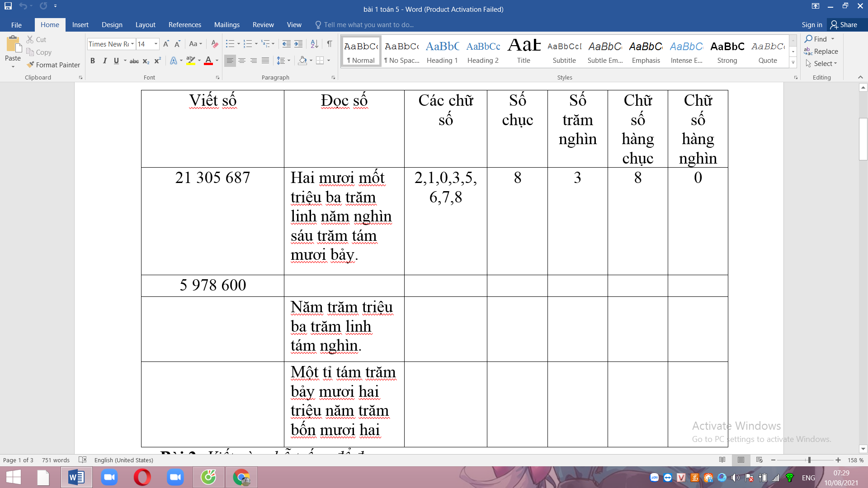The height and width of the screenshot is (488, 868).
Task: Open the Font dialog launcher
Action: coord(217,78)
